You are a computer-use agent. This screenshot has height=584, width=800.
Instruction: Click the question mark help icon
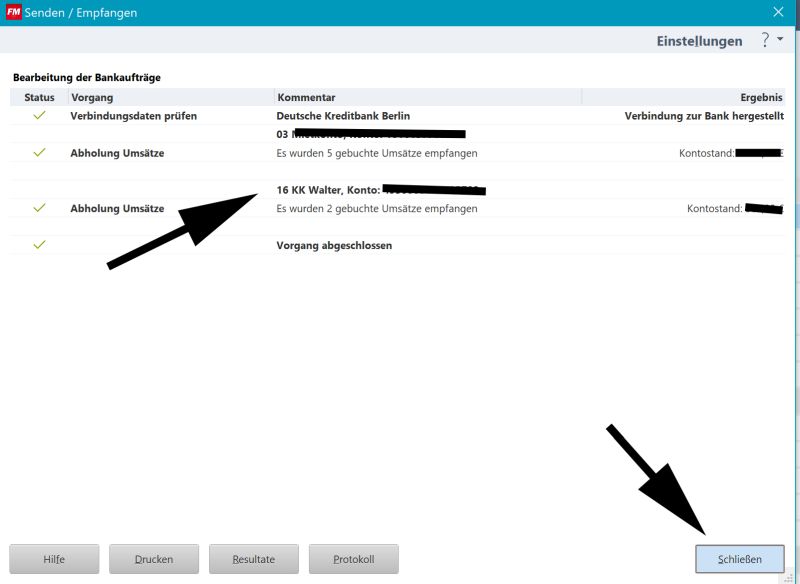click(x=765, y=40)
